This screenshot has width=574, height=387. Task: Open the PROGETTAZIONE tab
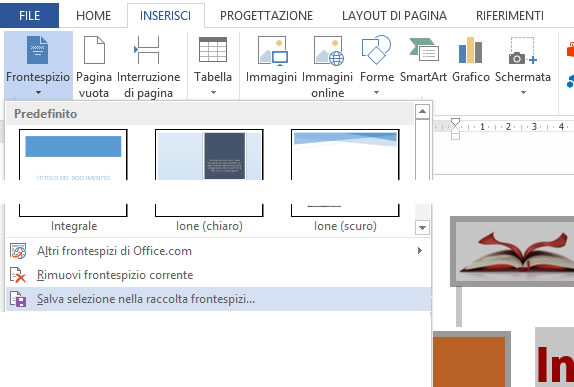coord(266,16)
